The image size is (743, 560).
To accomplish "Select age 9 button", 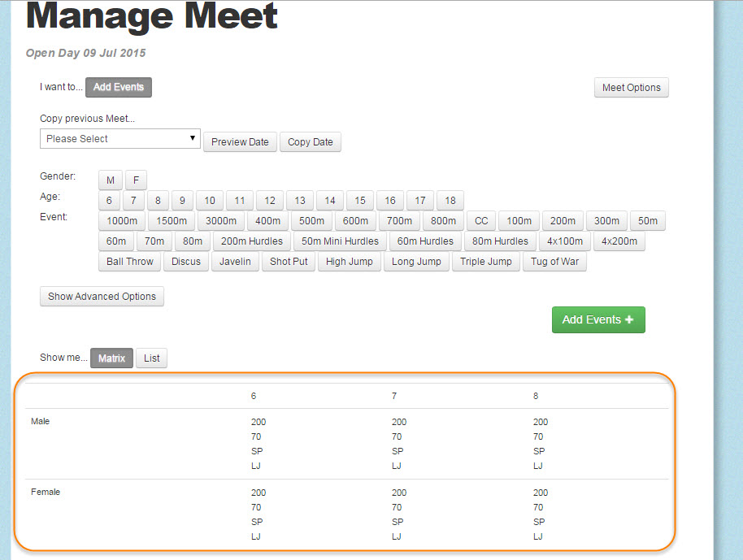I will [x=182, y=201].
